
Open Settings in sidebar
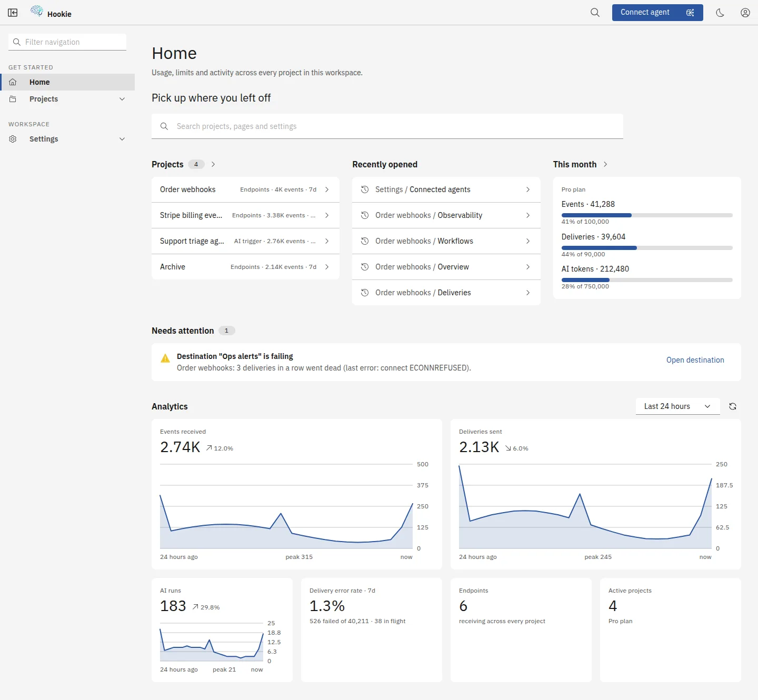(67, 139)
